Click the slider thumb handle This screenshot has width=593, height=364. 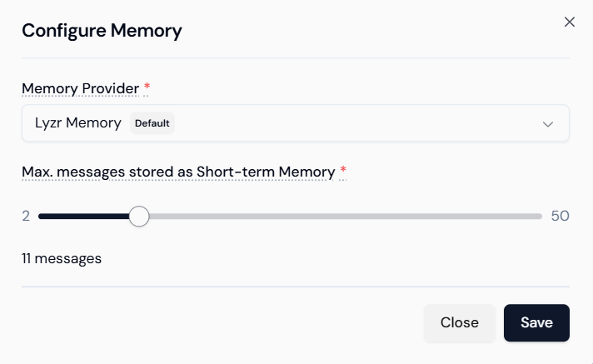point(139,217)
